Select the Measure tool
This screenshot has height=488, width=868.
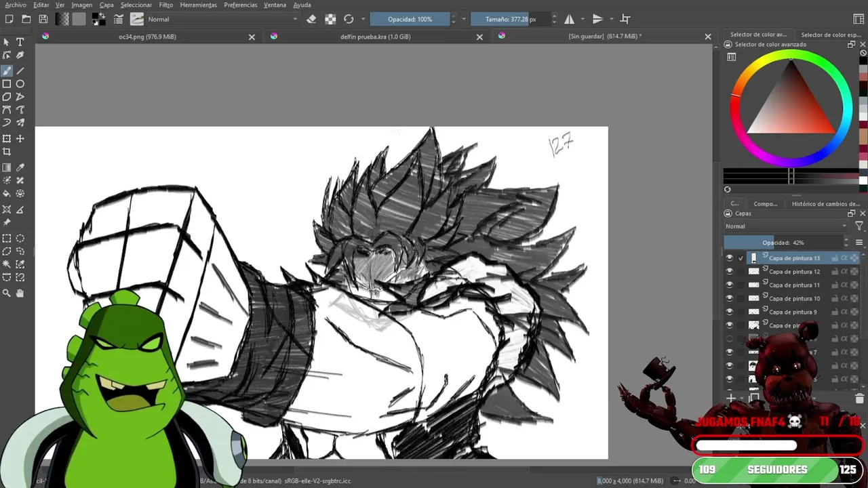[20, 209]
